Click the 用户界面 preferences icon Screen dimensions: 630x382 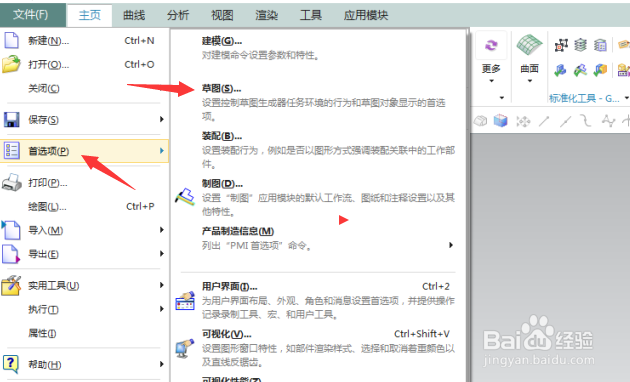(x=185, y=301)
